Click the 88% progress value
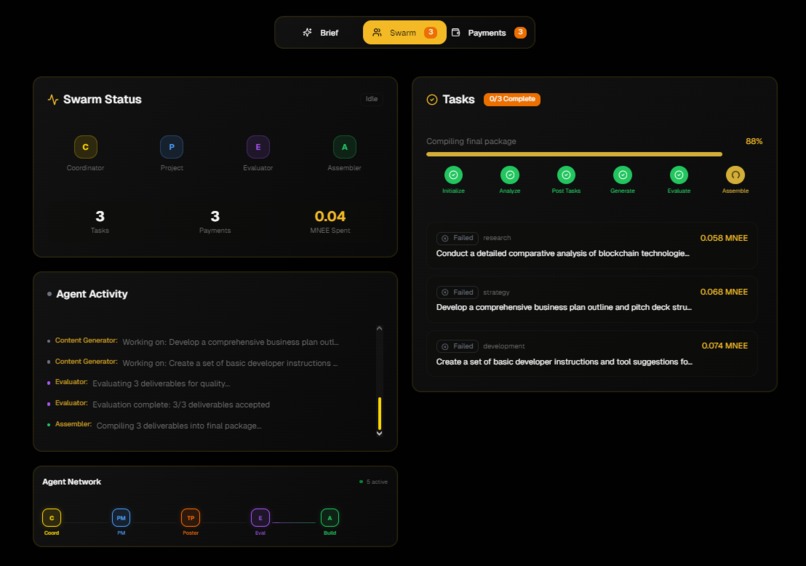The width and height of the screenshot is (806, 566). coord(754,141)
